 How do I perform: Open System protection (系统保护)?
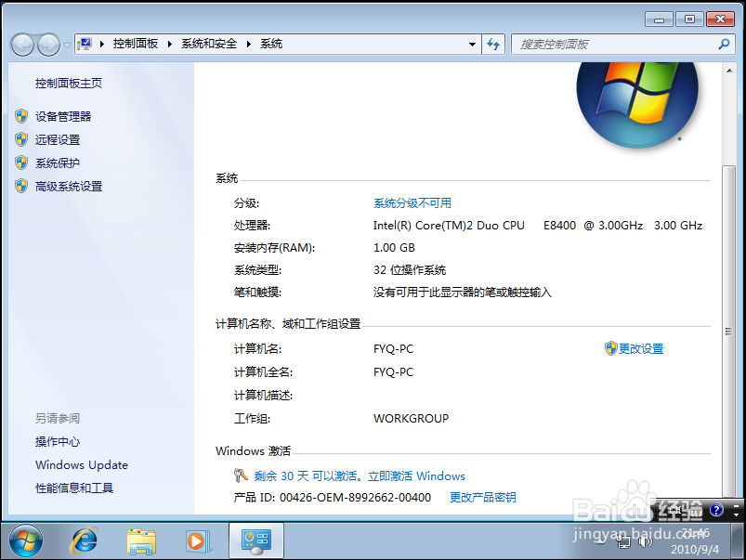click(58, 163)
